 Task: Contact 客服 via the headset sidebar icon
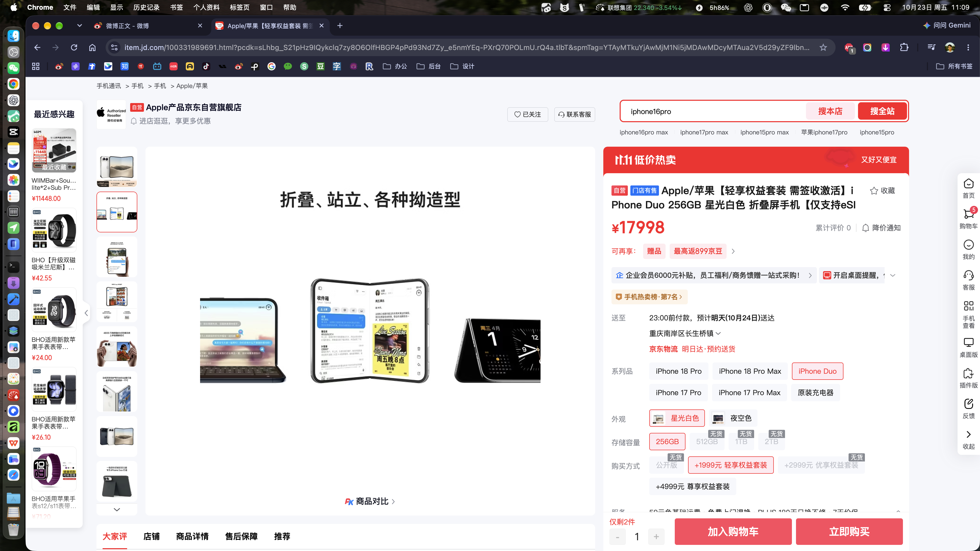click(968, 275)
